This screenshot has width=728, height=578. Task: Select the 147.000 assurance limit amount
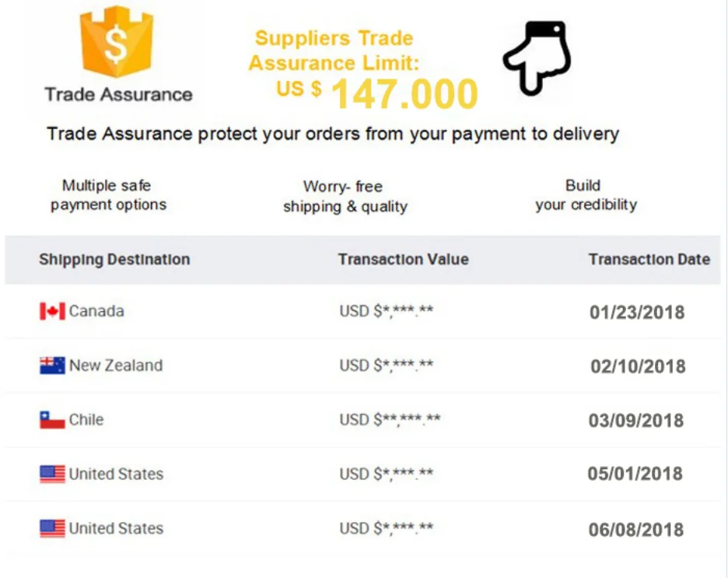tap(404, 94)
